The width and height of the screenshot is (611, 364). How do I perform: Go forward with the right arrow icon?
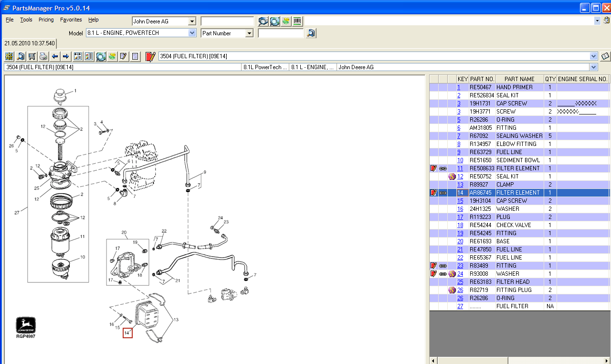pos(66,56)
